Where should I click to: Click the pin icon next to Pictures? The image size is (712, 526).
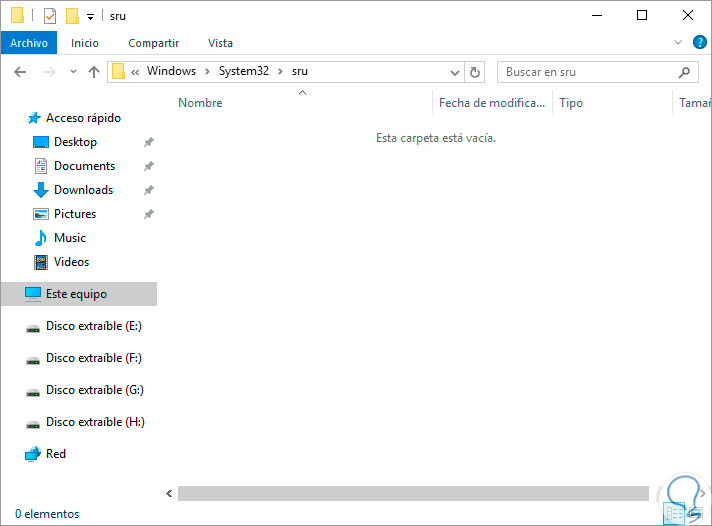tap(148, 214)
